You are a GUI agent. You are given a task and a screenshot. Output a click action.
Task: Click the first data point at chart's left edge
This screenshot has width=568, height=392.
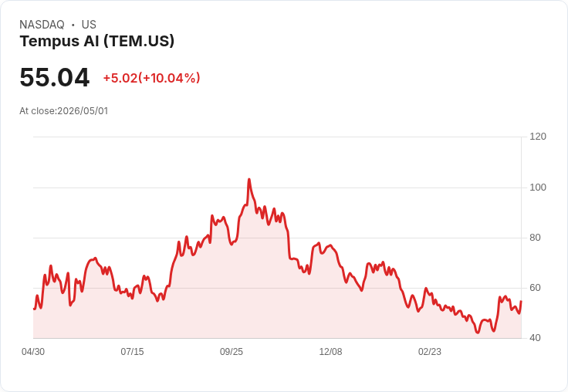(34, 309)
